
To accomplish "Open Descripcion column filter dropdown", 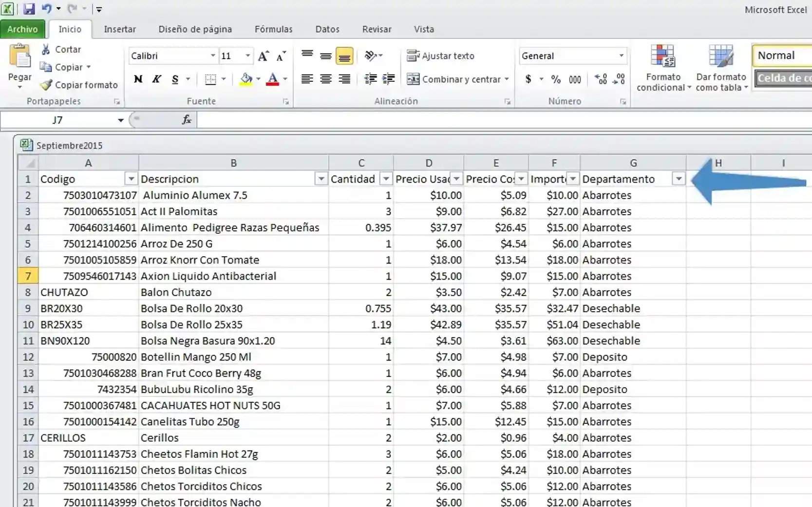I will point(321,179).
